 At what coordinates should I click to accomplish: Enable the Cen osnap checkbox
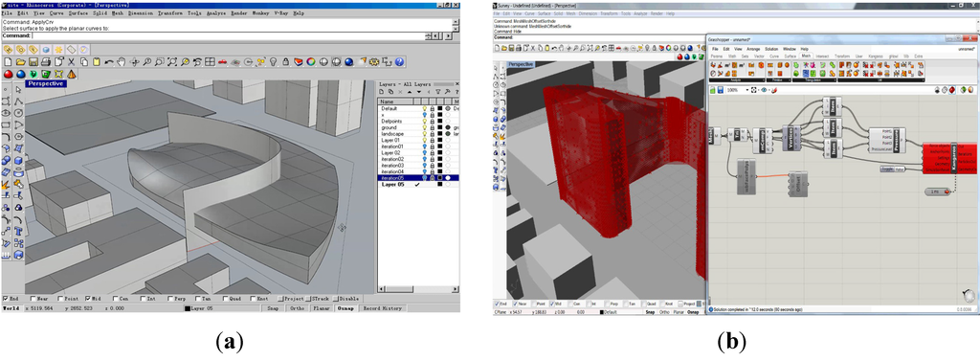coord(115,299)
